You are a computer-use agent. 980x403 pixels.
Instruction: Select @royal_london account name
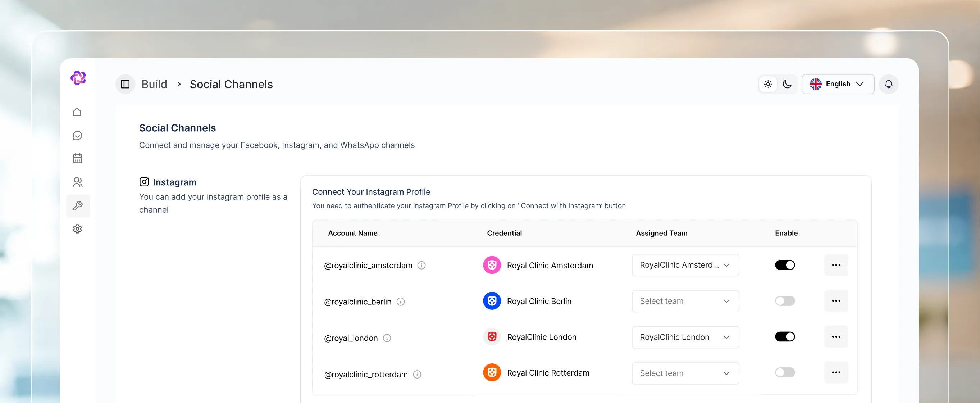pos(351,338)
